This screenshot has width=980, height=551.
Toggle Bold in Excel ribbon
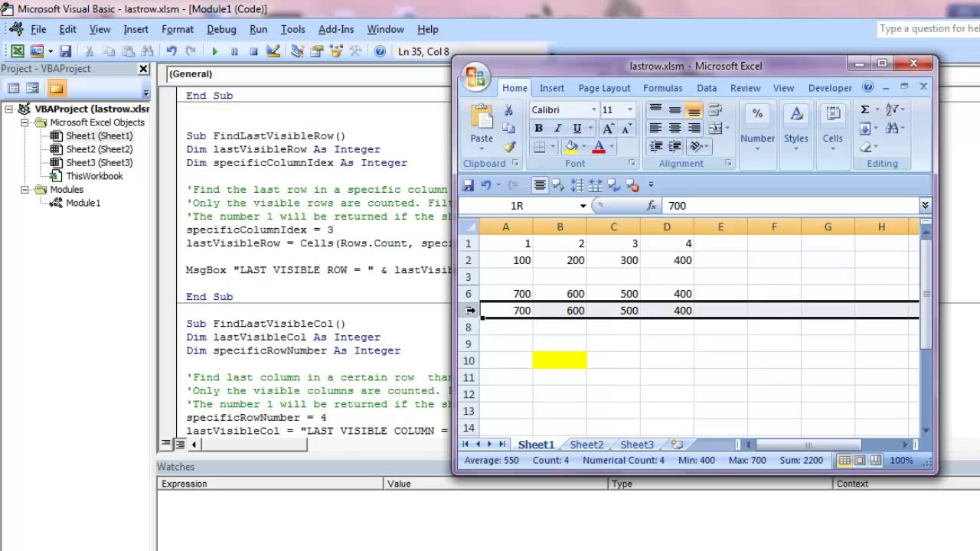538,129
